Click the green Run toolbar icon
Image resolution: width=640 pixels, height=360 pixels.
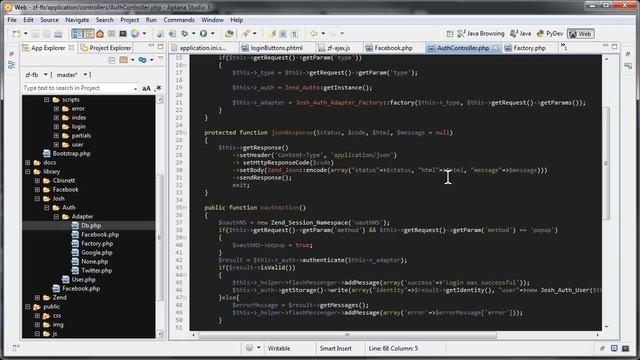[x=203, y=34]
